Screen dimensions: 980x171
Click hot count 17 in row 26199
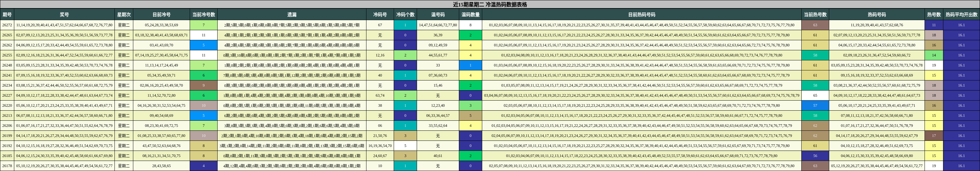(x=934, y=136)
